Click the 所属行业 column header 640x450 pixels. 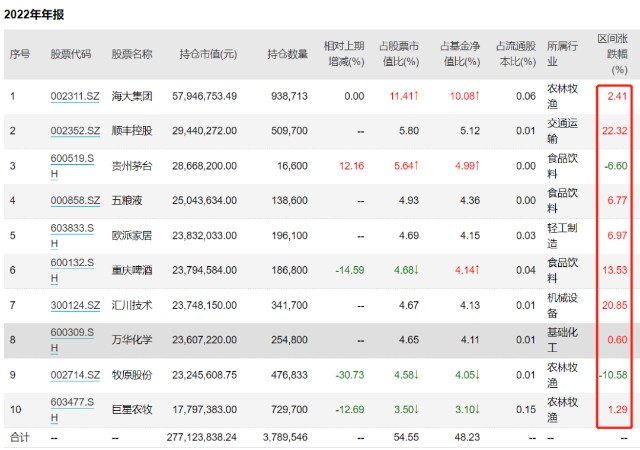click(x=562, y=54)
